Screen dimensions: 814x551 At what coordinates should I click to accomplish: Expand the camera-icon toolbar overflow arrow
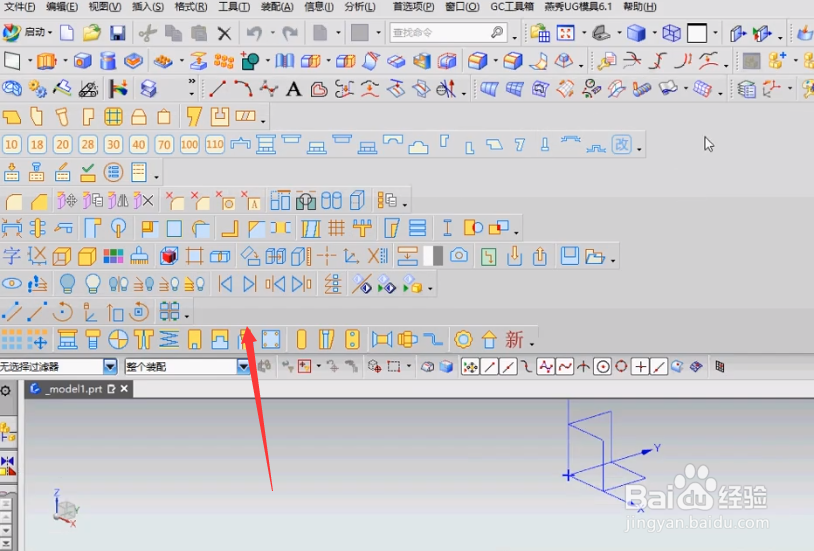[613, 260]
